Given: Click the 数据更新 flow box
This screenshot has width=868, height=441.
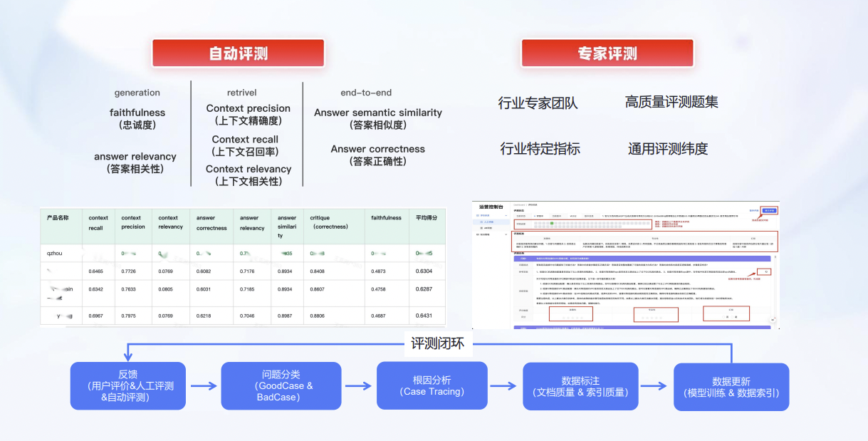Looking at the screenshot, I should pos(731,386).
